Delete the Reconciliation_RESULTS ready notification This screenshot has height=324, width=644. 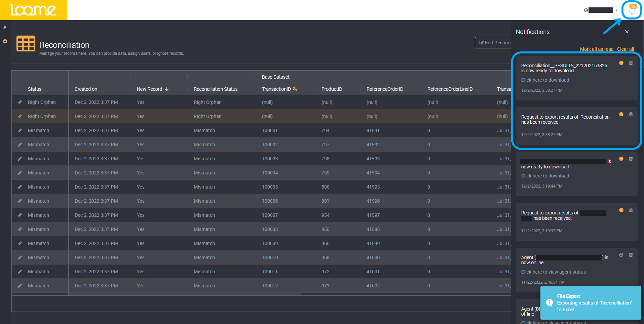(x=631, y=63)
